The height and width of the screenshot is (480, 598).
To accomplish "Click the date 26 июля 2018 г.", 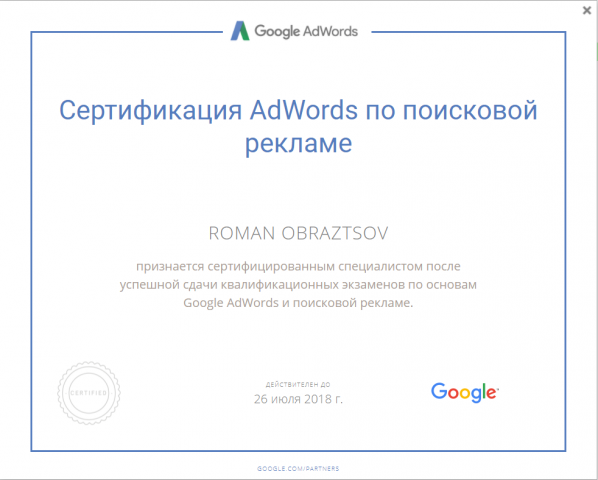I will (298, 399).
